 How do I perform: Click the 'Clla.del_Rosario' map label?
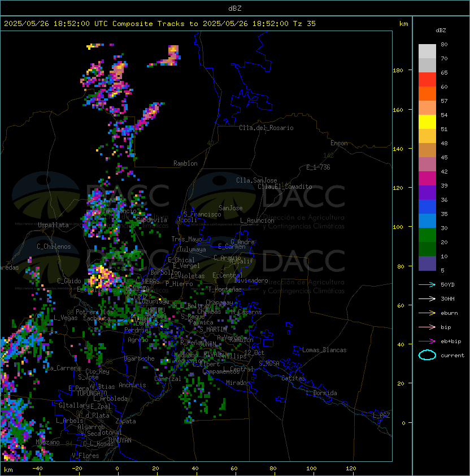tap(266, 128)
